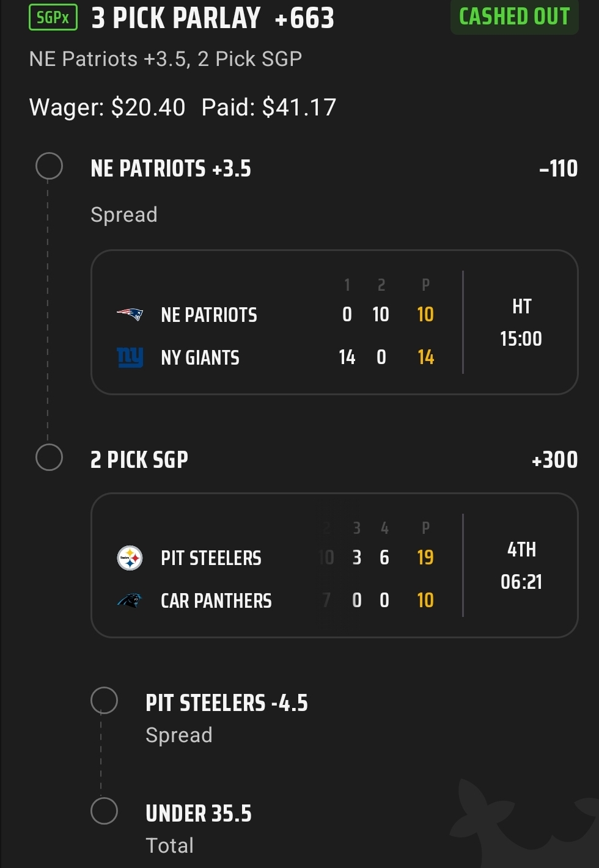The image size is (599, 868).
Task: Tap the New England Patriots logo
Action: click(x=130, y=315)
